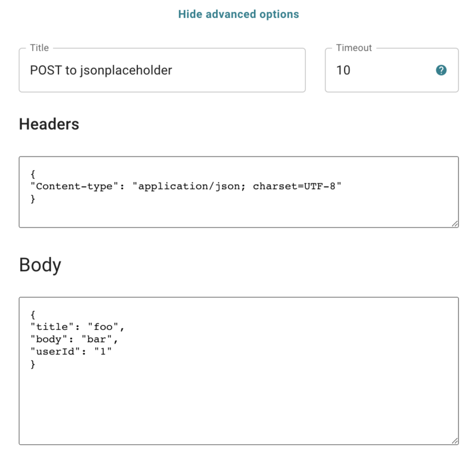This screenshot has height=459, width=476.
Task: Click closing brace in Headers textarea
Action: click(x=33, y=199)
